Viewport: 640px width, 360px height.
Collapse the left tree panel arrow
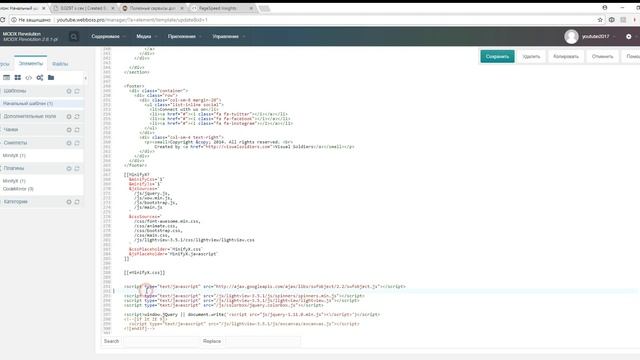pyautogui.click(x=85, y=78)
